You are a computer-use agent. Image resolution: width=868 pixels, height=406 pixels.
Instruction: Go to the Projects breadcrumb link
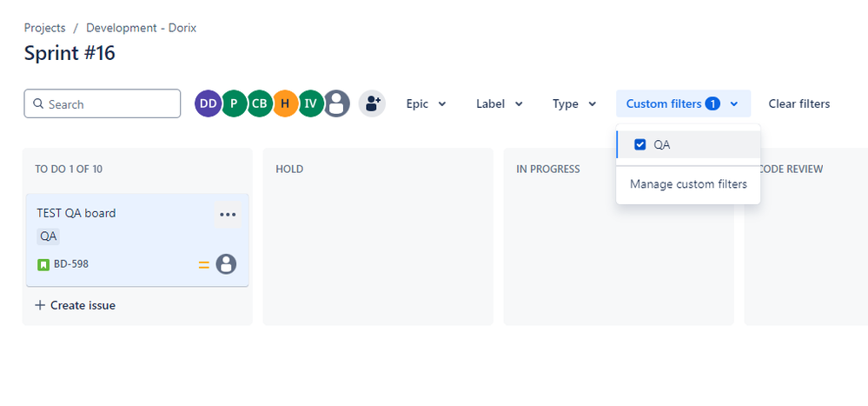(45, 28)
